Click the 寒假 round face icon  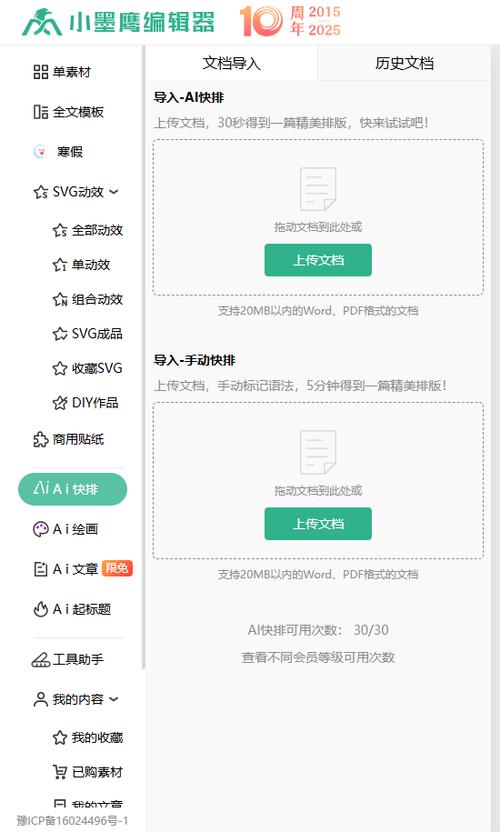pos(40,152)
